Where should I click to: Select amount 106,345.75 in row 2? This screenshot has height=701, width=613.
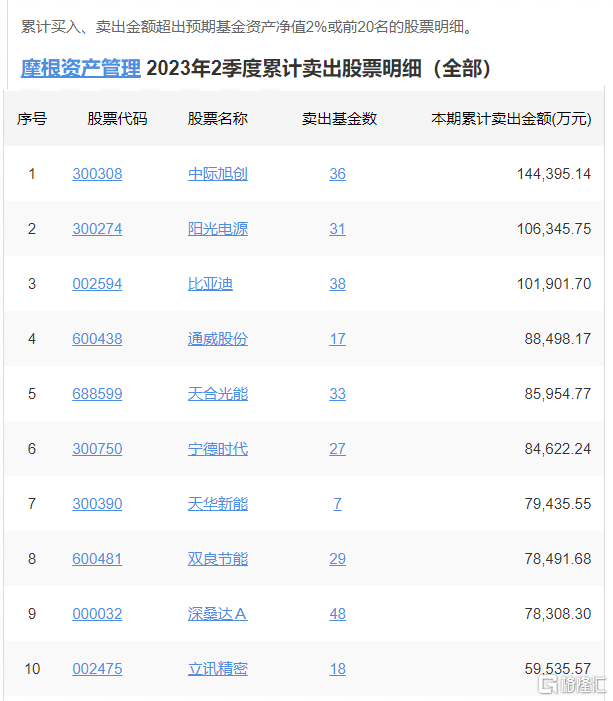pyautogui.click(x=554, y=229)
